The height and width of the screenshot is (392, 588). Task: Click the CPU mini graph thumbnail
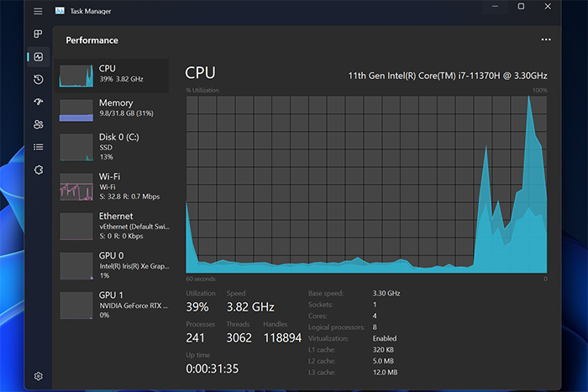76,76
